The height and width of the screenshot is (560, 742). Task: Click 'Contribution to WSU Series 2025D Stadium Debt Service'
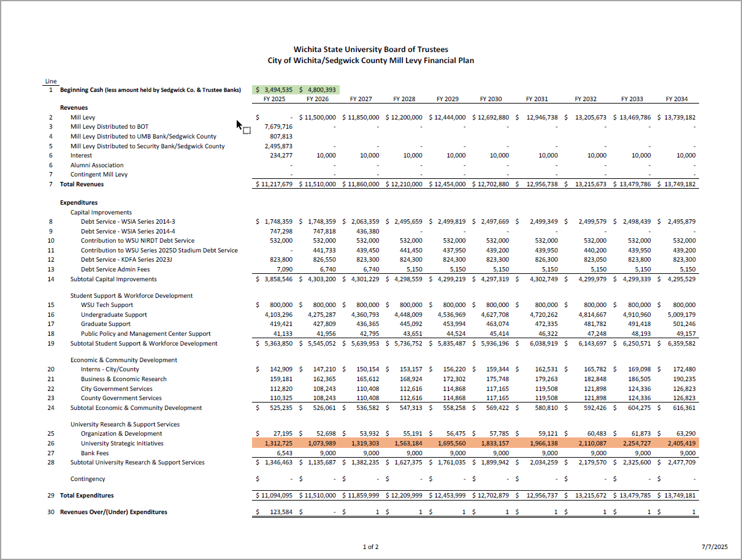(159, 251)
